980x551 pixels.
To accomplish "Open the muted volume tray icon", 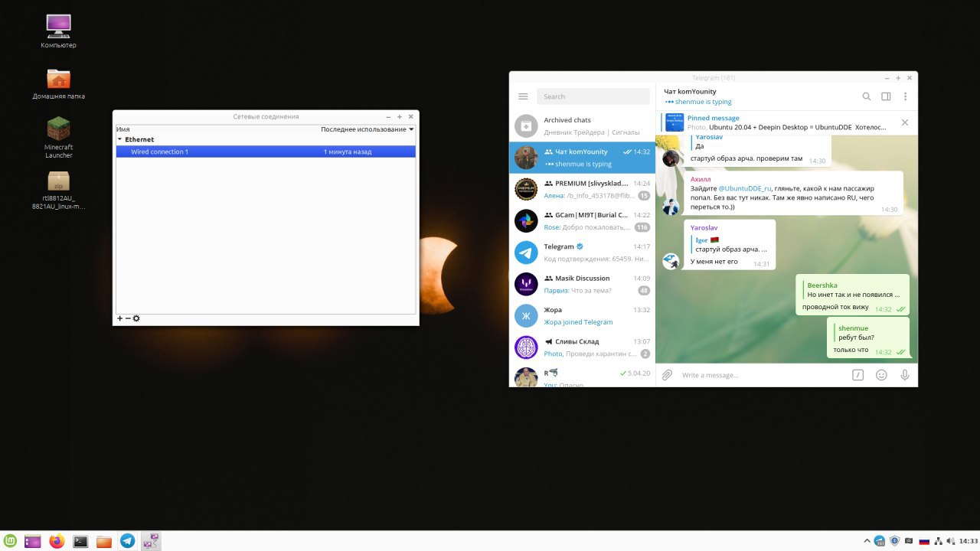I will point(951,541).
